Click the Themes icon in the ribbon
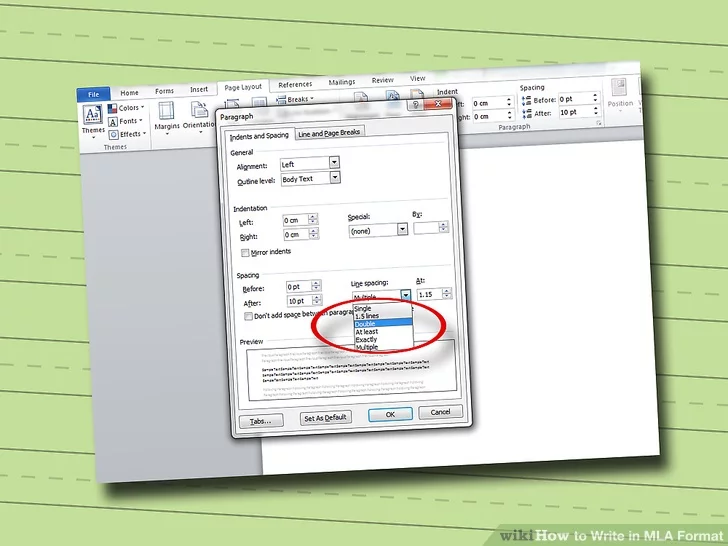Viewport: 728px width, 546px height. tap(92, 117)
